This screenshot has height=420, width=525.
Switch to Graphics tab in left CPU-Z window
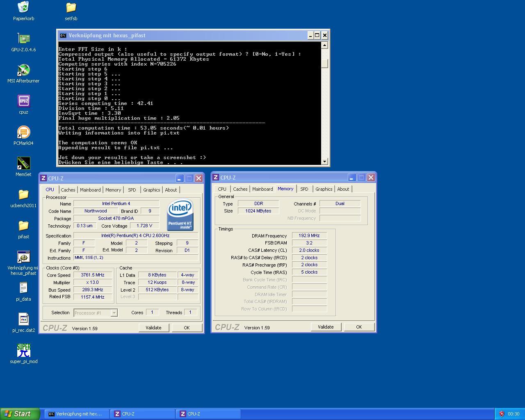(x=152, y=190)
